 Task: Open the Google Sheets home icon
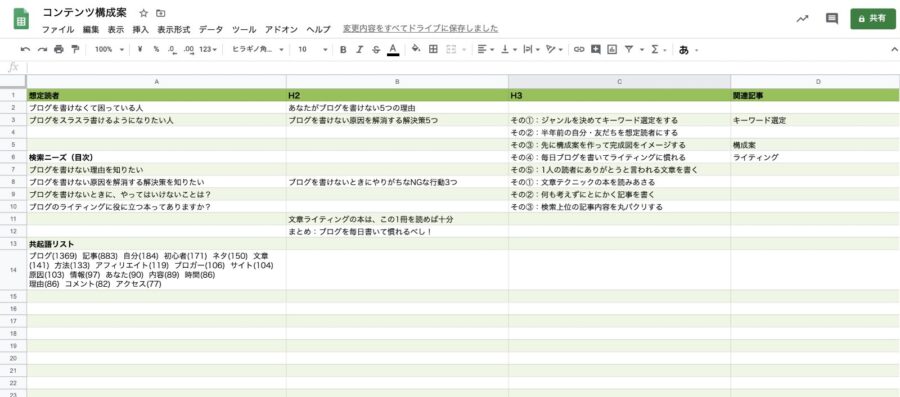tap(21, 19)
